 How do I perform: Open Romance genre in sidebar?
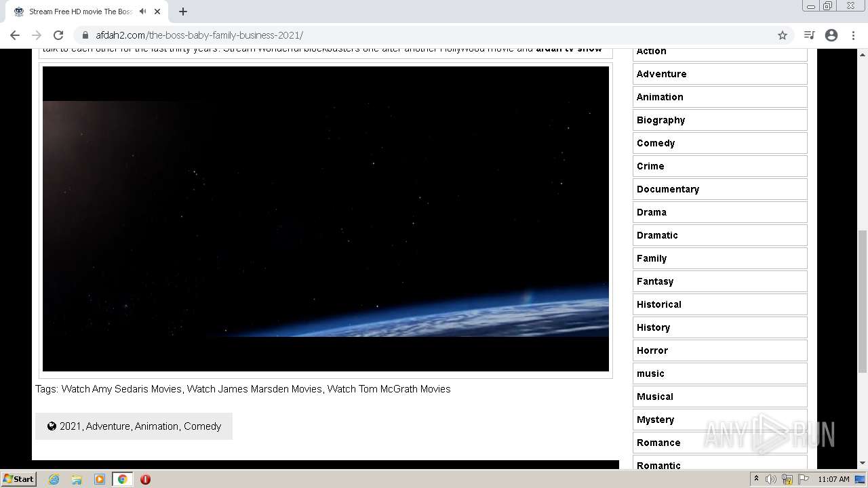719,443
